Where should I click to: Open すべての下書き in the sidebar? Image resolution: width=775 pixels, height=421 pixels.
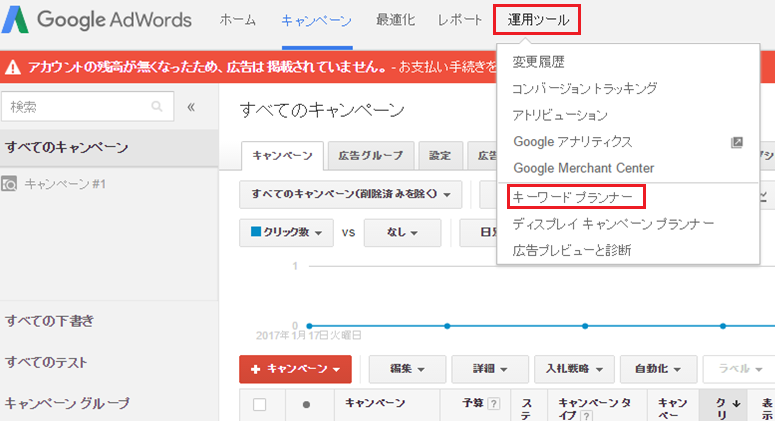[49, 321]
